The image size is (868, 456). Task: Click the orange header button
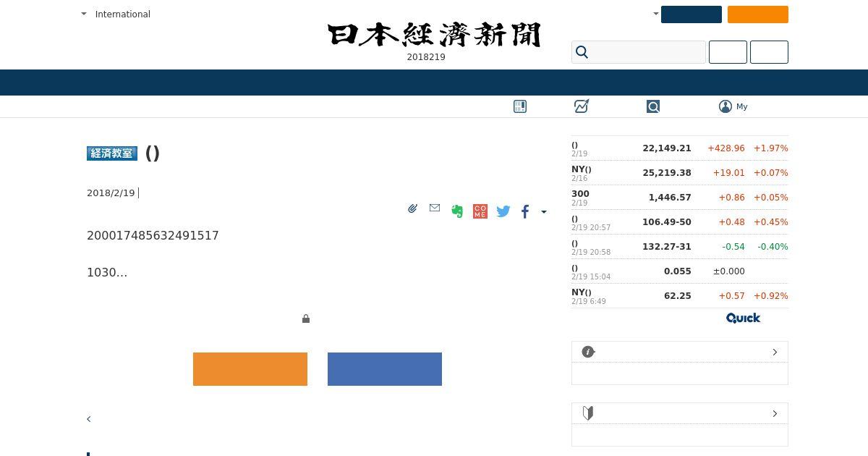[x=758, y=14]
